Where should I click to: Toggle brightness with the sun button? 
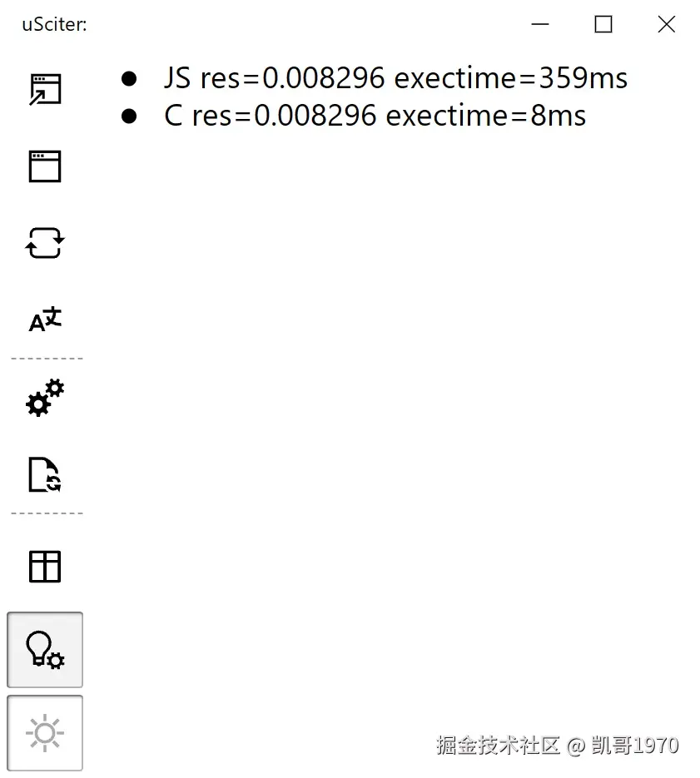tap(45, 732)
